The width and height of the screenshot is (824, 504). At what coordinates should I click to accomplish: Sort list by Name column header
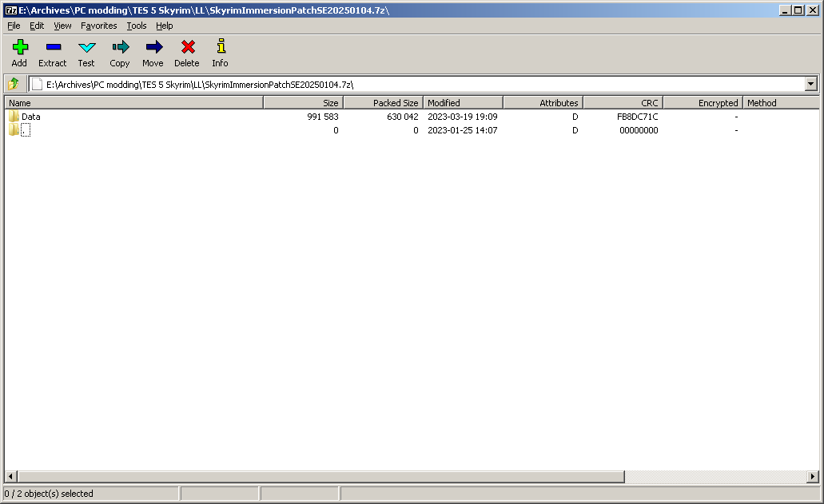click(134, 103)
